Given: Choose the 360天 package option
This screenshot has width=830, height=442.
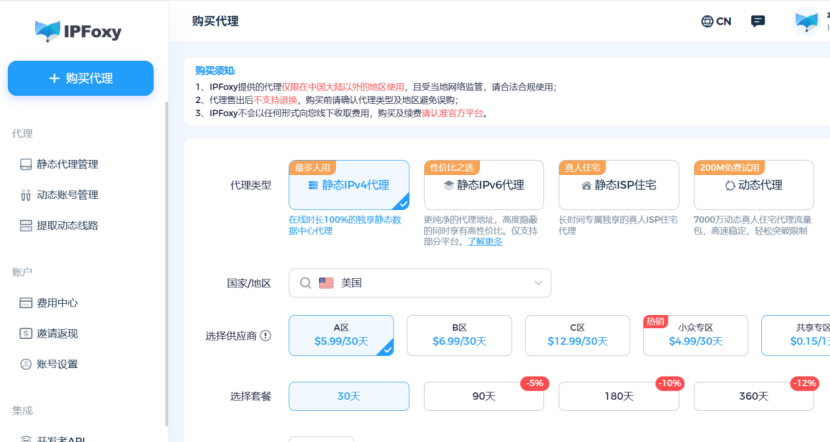Looking at the screenshot, I should (x=753, y=396).
